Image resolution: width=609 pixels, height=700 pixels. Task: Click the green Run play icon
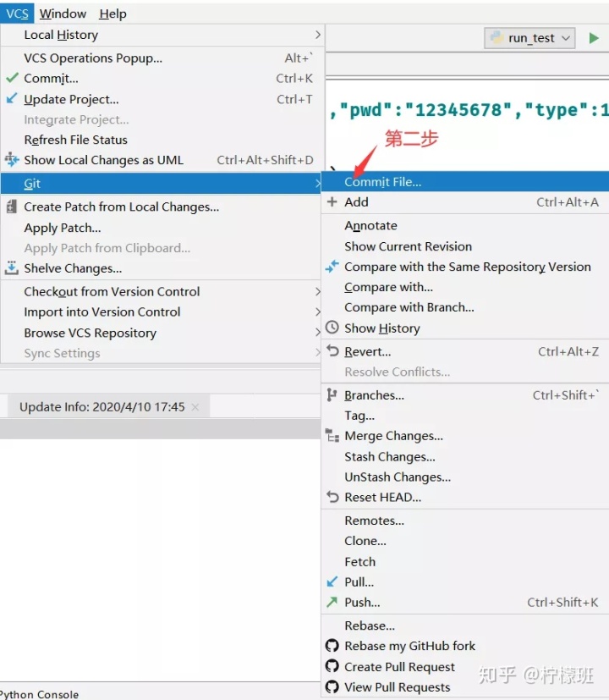[x=594, y=38]
